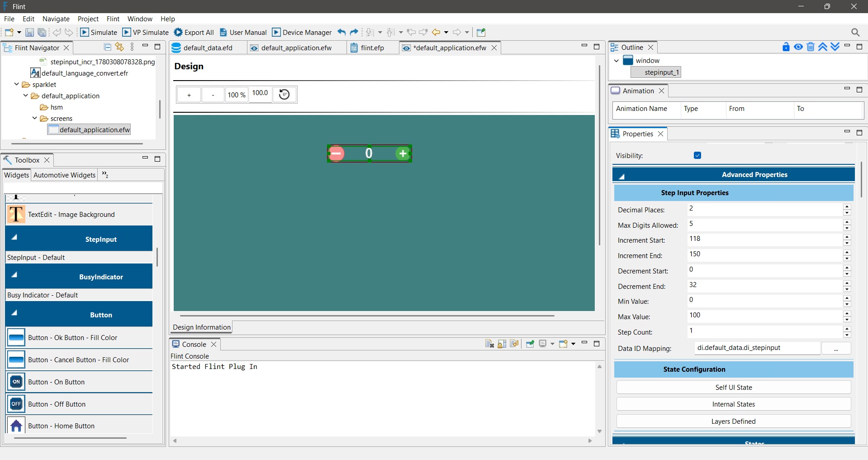Open Flint Navigator view menu
This screenshot has width=868, height=460.
(x=132, y=47)
